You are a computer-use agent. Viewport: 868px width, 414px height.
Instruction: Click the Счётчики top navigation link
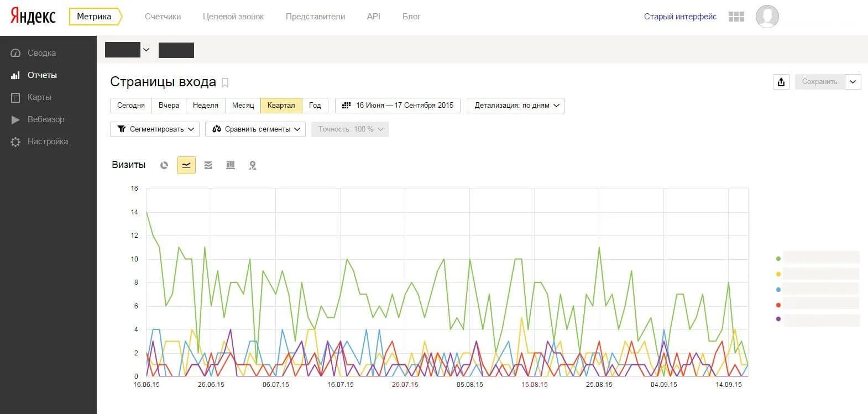(163, 17)
